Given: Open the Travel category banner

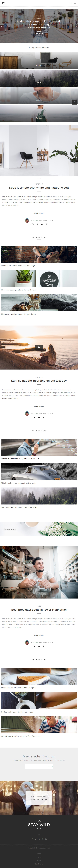Looking at the screenshot, I should [39, 78].
